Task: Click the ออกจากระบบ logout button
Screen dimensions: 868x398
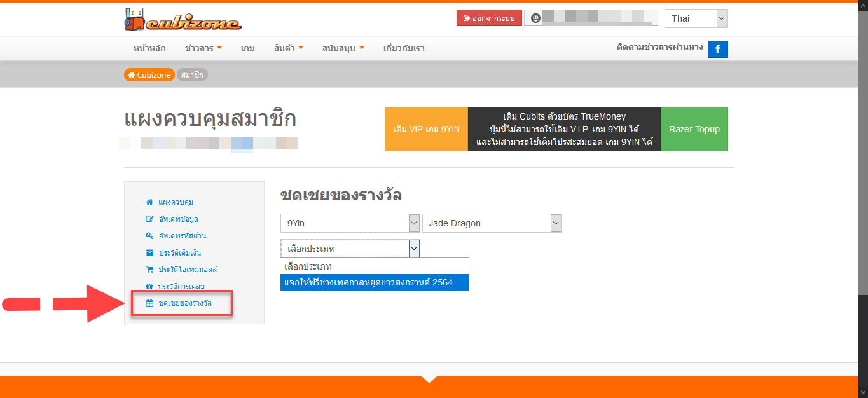Action: pyautogui.click(x=489, y=18)
